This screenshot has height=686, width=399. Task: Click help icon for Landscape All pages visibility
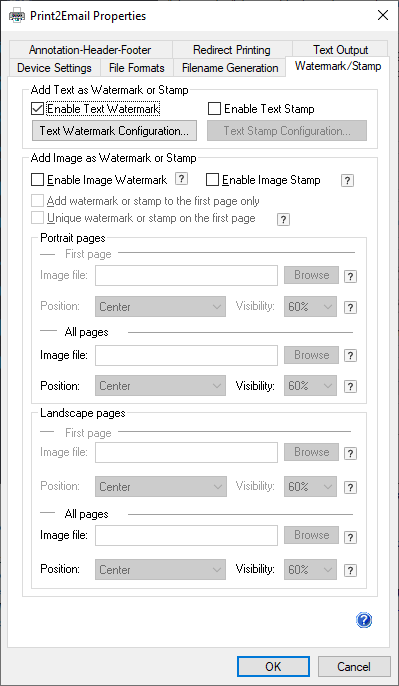[x=350, y=570]
